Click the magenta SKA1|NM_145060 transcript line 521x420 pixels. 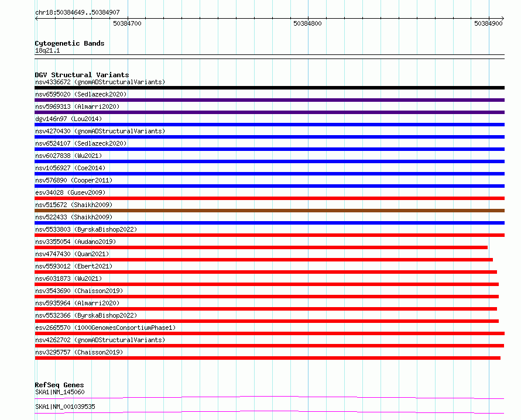click(269, 397)
